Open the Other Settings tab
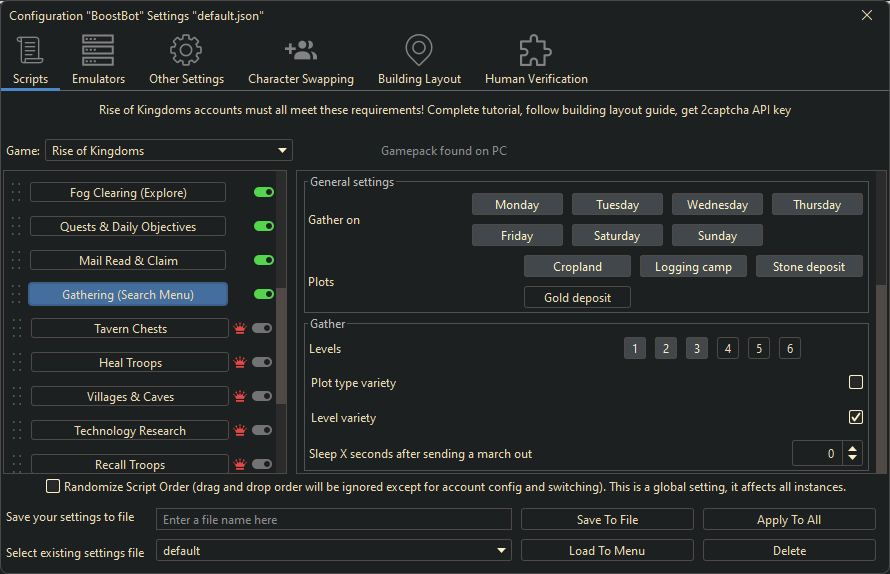This screenshot has width=890, height=574. 186,60
